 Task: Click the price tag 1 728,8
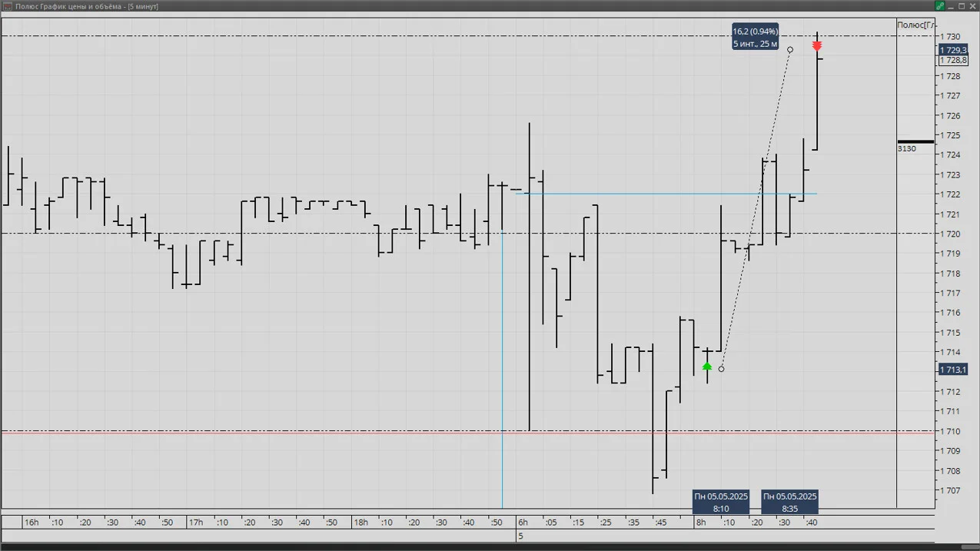coord(953,60)
